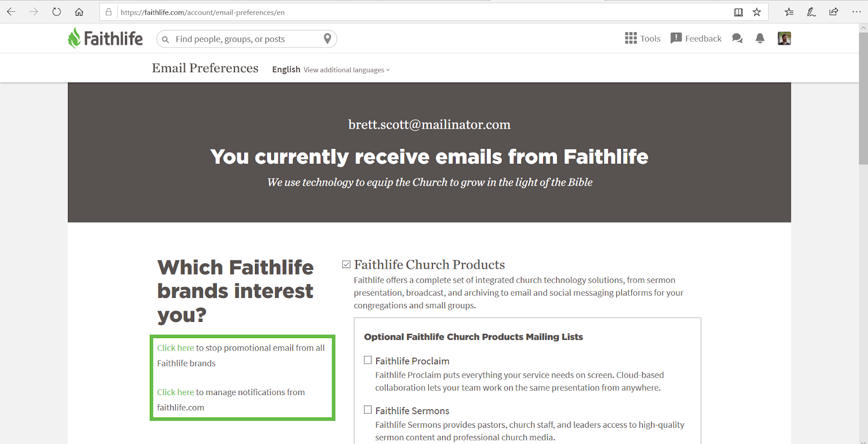868x444 pixels.
Task: Check the Faithlife Sermons checkbox
Action: 368,410
